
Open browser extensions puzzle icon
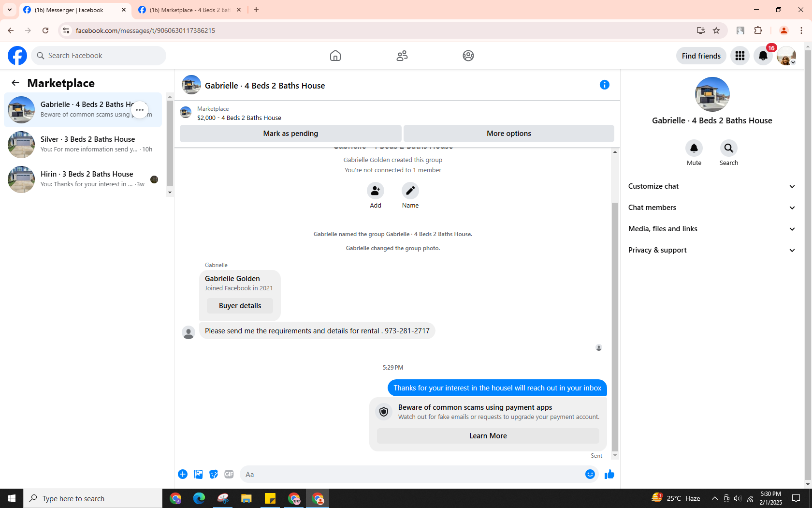758,30
